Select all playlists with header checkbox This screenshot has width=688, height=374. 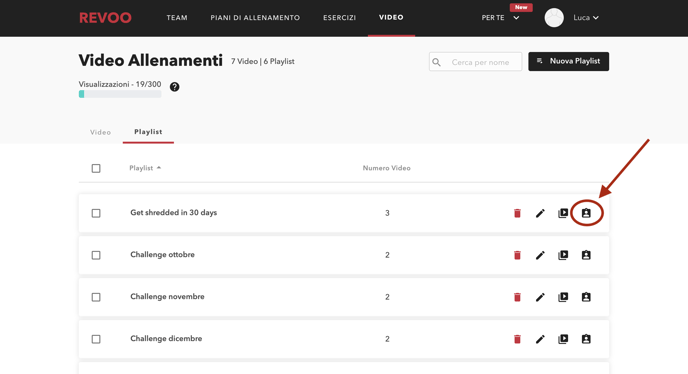tap(96, 168)
